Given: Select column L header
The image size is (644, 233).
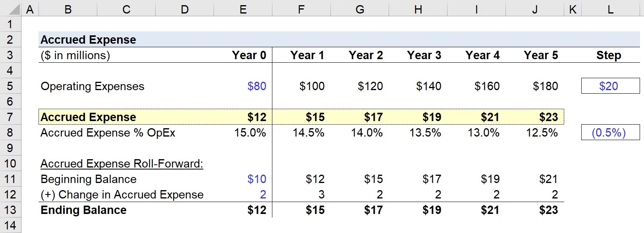Looking at the screenshot, I should coord(610,10).
